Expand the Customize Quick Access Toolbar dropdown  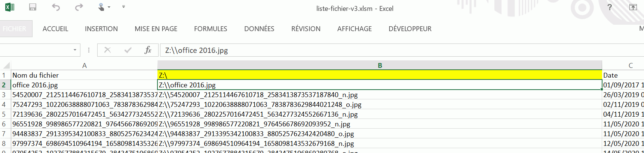(x=123, y=7)
